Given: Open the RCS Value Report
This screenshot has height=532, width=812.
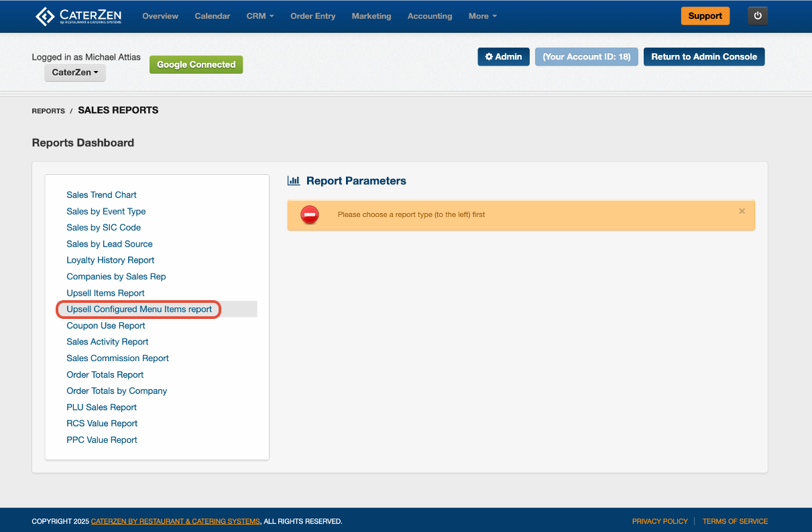Looking at the screenshot, I should (102, 423).
